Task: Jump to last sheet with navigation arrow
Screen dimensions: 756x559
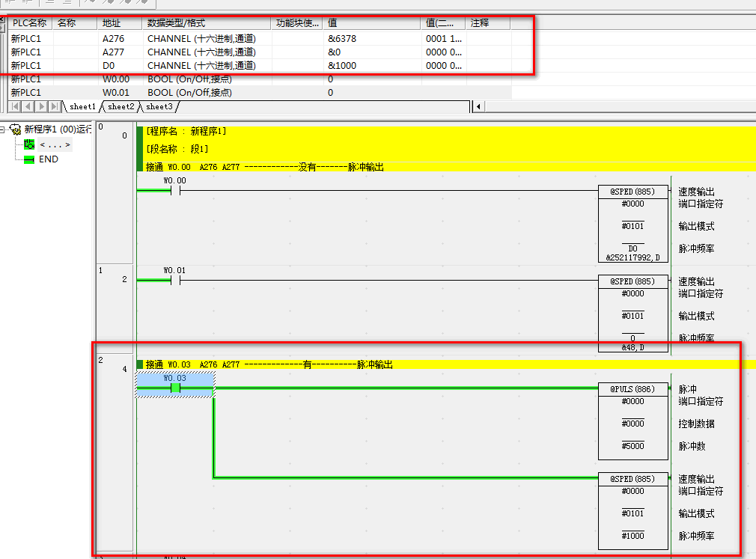Action: click(54, 107)
